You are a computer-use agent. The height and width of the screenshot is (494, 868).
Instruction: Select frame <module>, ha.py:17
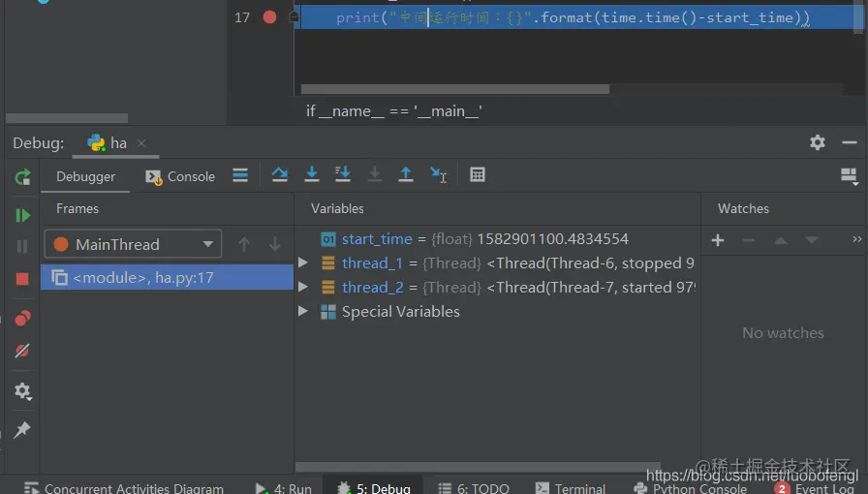(167, 277)
